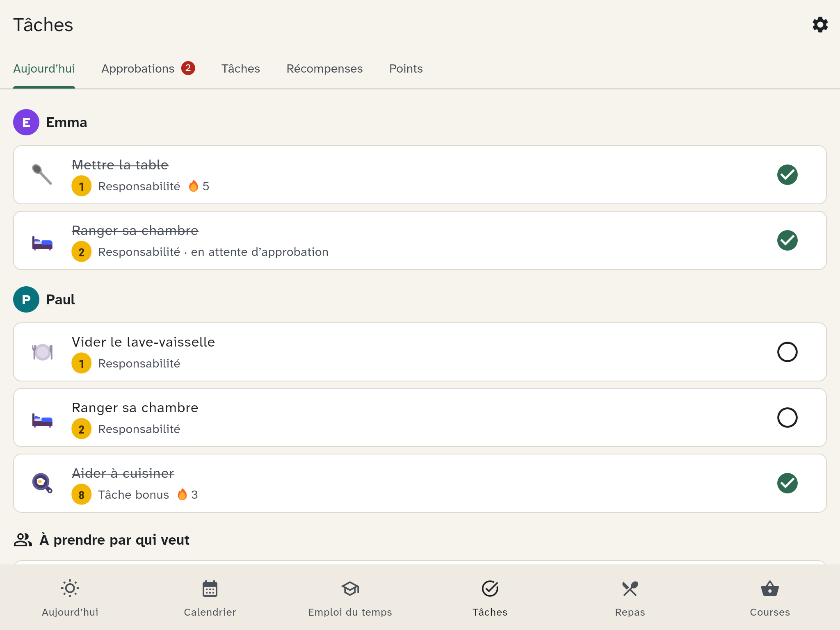840x630 pixels.
Task: Go to Emploi du temps graduation-cap icon
Action: coord(350,589)
